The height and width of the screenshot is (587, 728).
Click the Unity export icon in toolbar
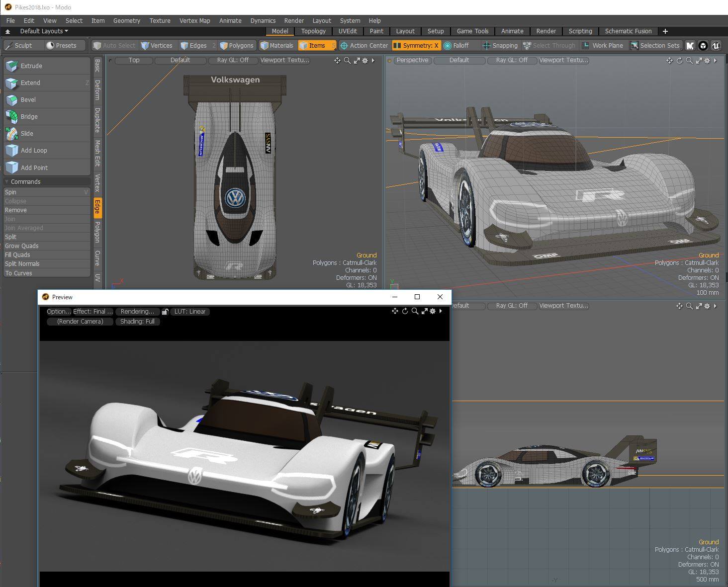pos(703,45)
